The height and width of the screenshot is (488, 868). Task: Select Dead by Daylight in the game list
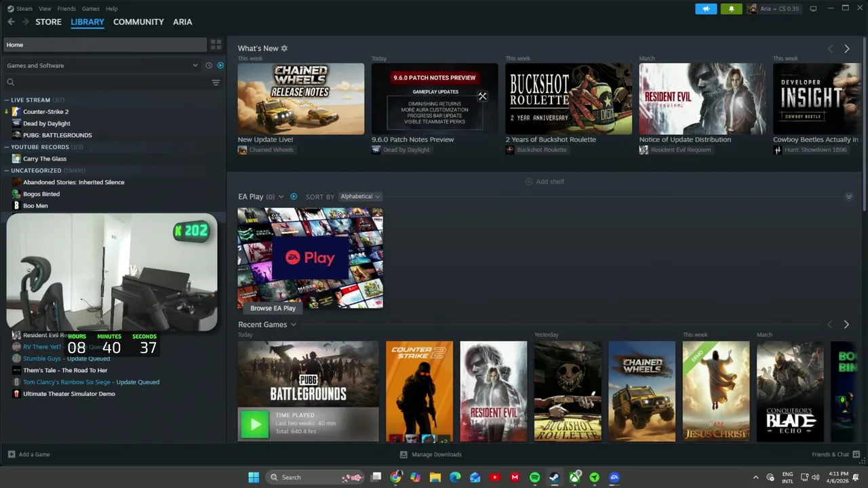[47, 123]
